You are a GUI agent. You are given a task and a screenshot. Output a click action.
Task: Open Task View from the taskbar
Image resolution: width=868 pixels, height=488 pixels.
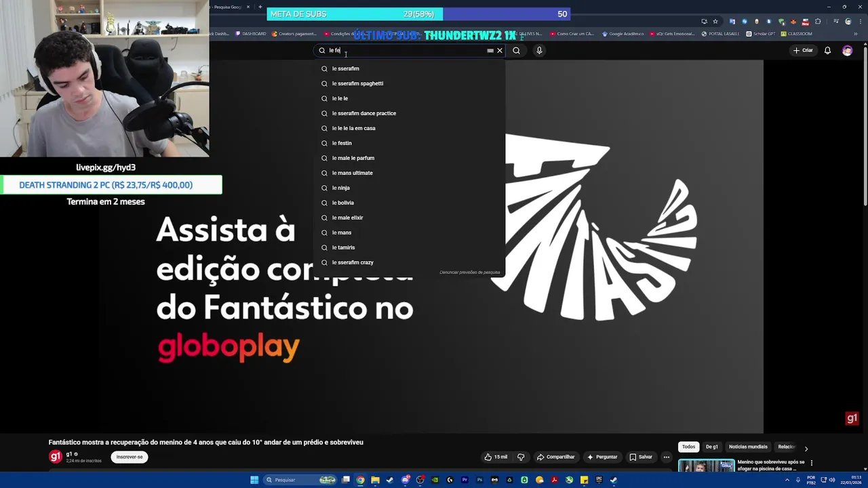click(346, 480)
